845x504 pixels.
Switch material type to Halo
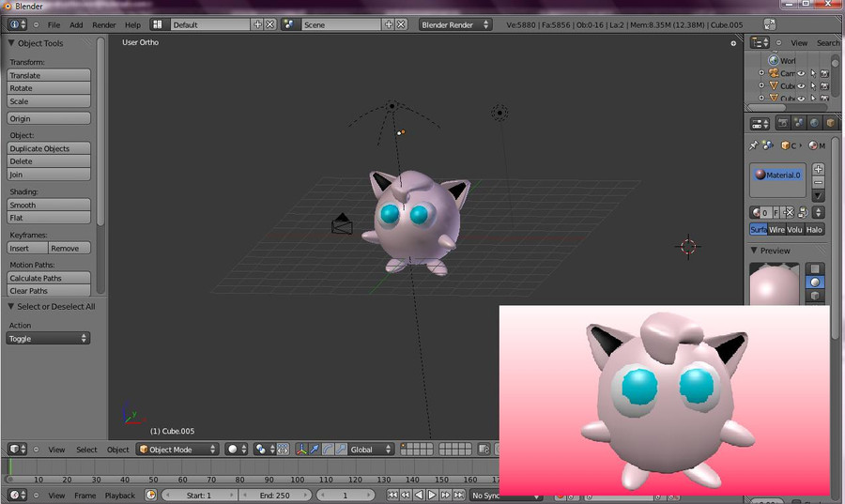(814, 229)
